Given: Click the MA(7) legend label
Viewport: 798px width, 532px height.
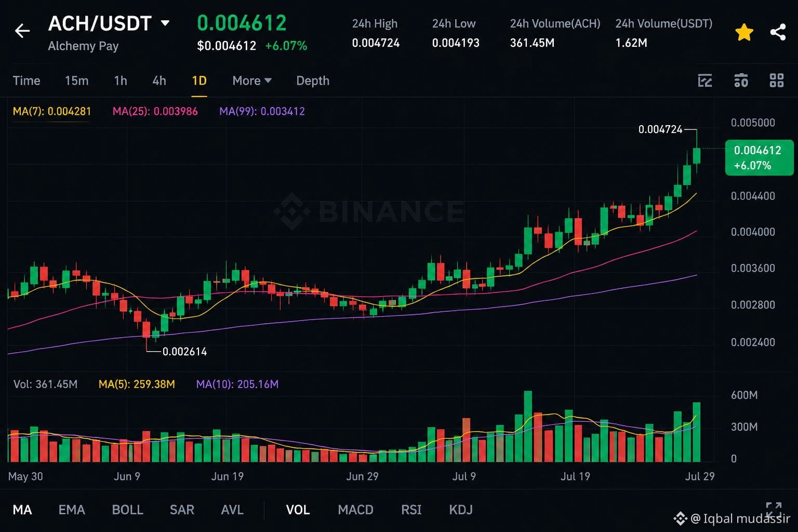Looking at the screenshot, I should coord(52,111).
